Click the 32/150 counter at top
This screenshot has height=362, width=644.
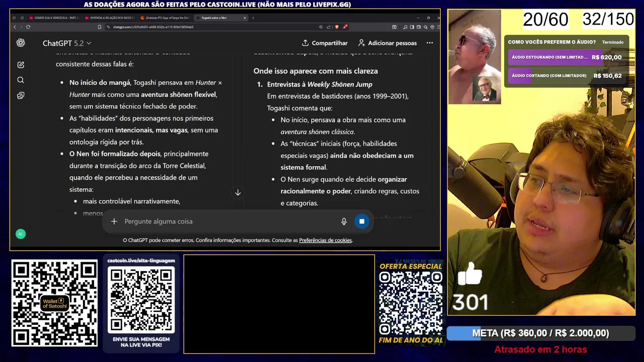[608, 19]
